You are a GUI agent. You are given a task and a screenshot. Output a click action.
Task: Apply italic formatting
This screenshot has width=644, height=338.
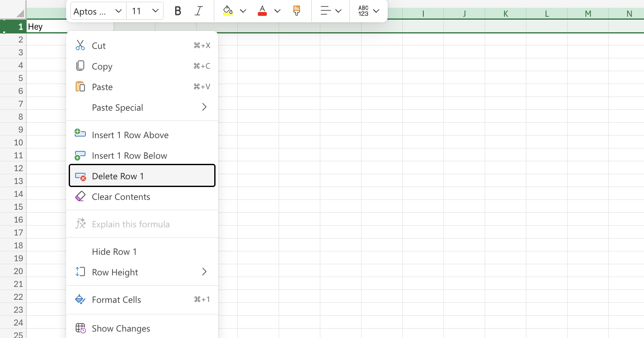[x=199, y=11]
